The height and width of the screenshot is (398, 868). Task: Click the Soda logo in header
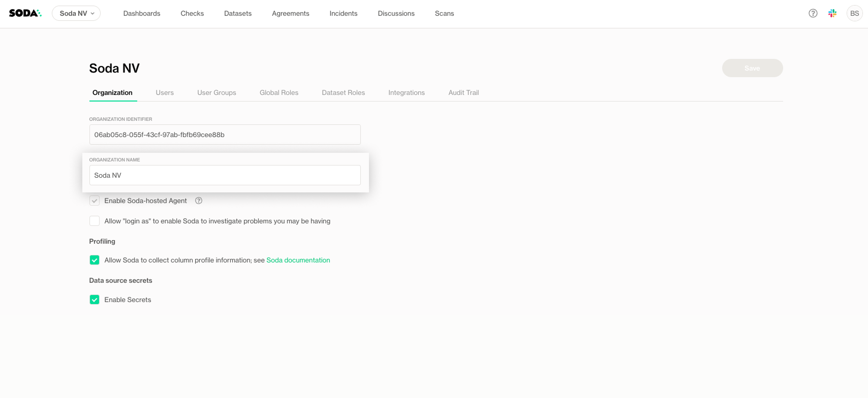point(25,13)
